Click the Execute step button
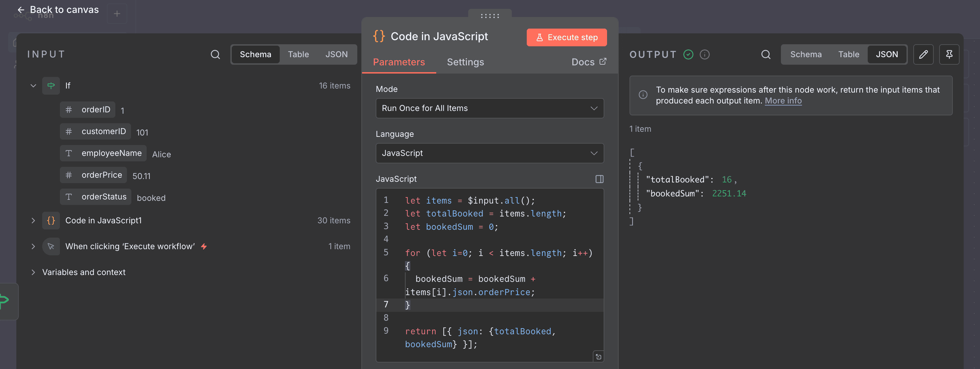The image size is (980, 369). (x=567, y=37)
